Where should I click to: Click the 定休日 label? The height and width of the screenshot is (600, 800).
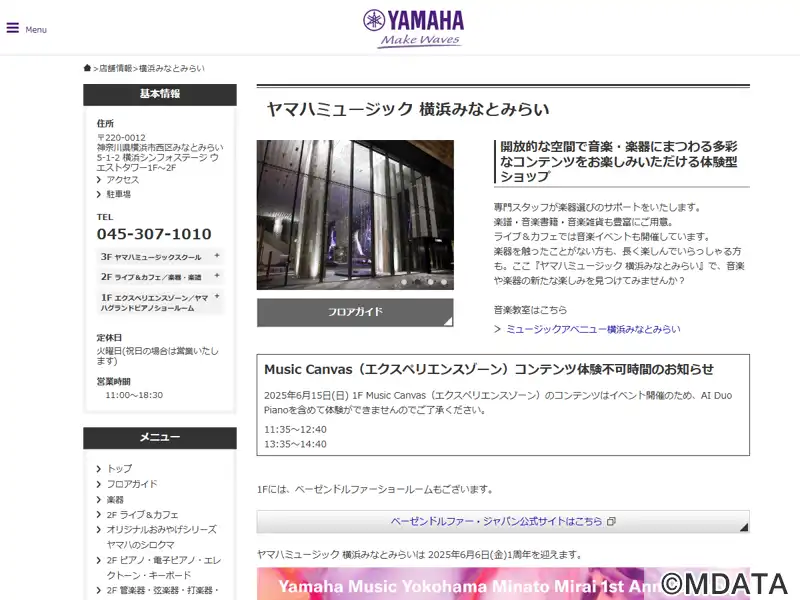109,338
